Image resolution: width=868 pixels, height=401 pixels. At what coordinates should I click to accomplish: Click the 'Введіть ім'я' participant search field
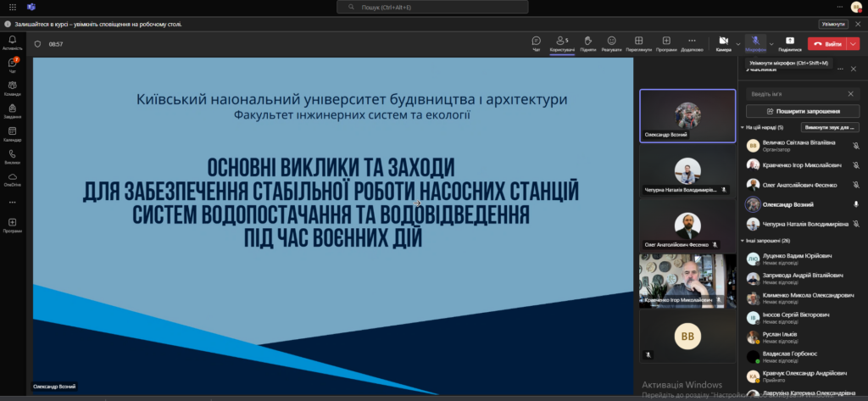(795, 93)
